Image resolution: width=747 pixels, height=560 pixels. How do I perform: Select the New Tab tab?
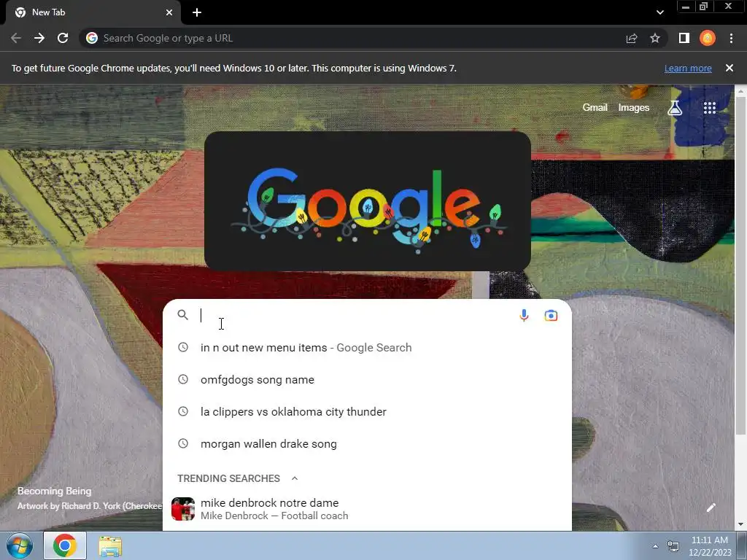93,12
